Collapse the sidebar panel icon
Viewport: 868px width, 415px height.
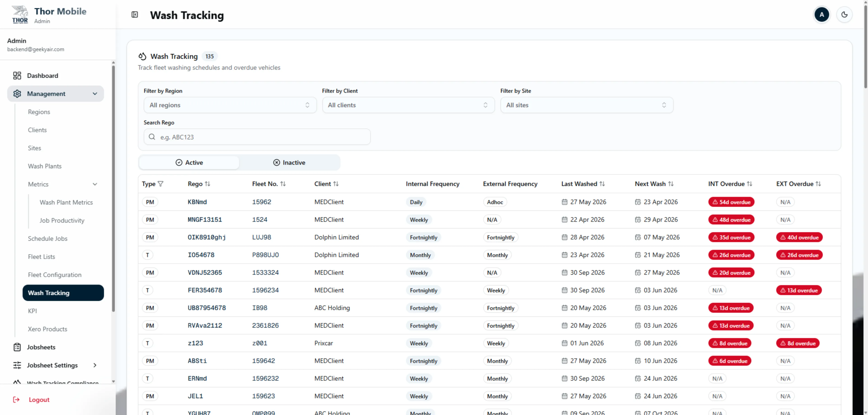[135, 14]
